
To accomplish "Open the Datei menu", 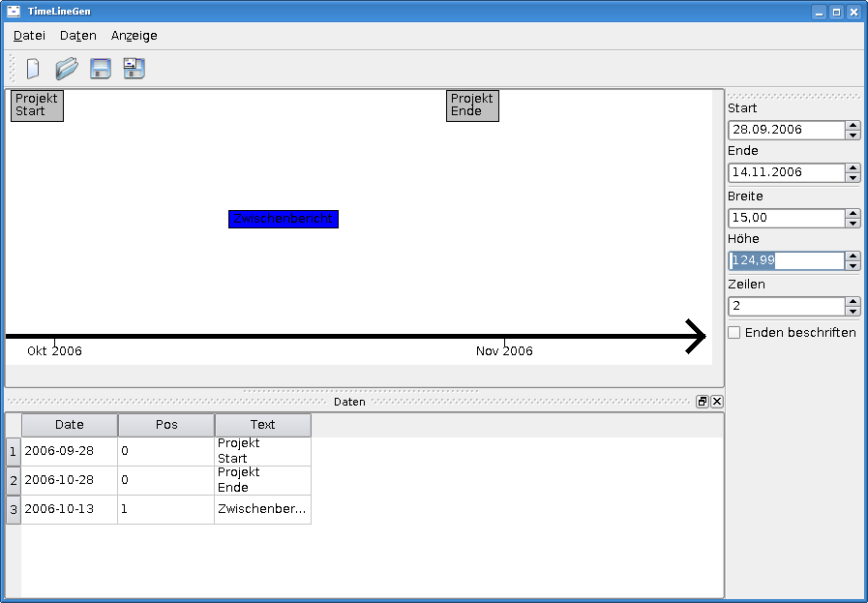I will pos(29,36).
